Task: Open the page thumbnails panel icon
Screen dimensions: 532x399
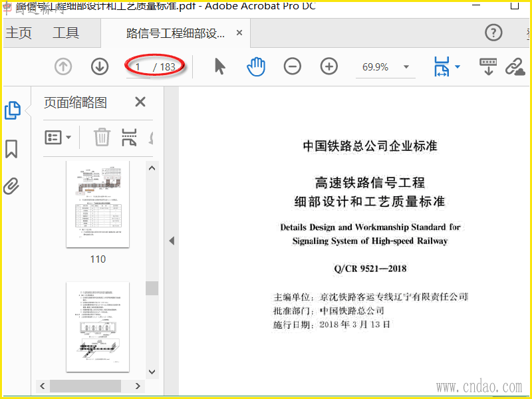Action: (13, 110)
